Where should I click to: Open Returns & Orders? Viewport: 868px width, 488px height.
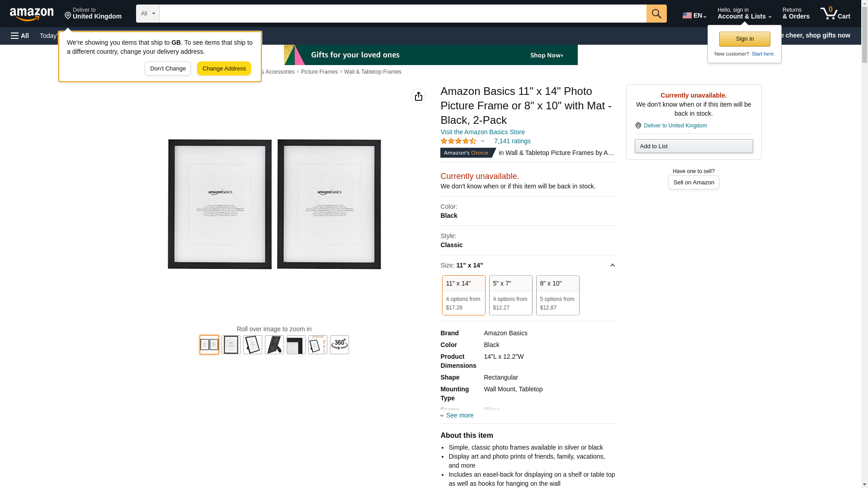tap(796, 14)
